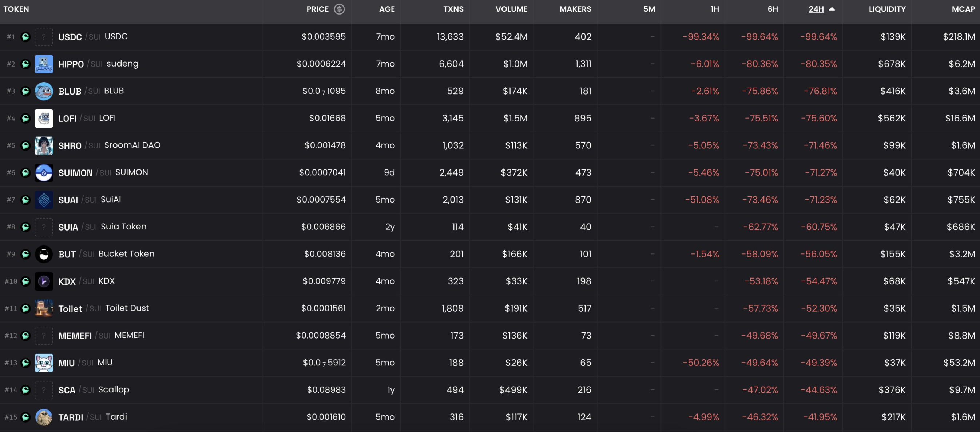Click the MIU cat icon

pyautogui.click(x=44, y=363)
